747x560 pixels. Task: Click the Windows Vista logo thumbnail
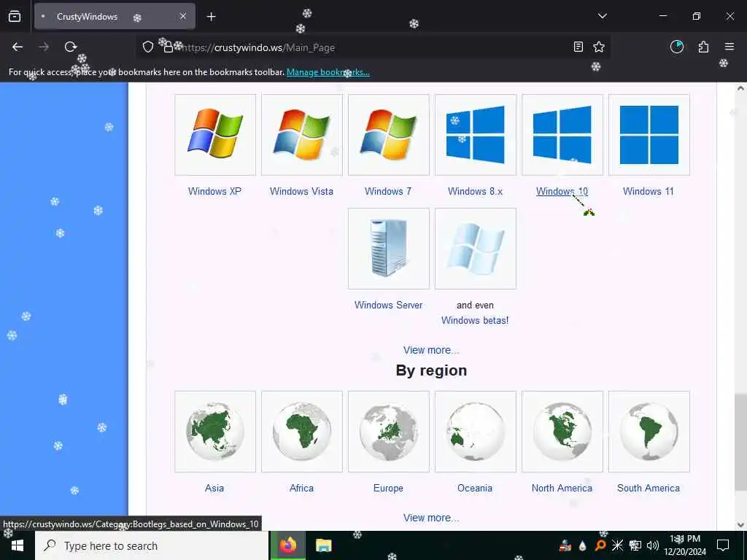click(302, 135)
